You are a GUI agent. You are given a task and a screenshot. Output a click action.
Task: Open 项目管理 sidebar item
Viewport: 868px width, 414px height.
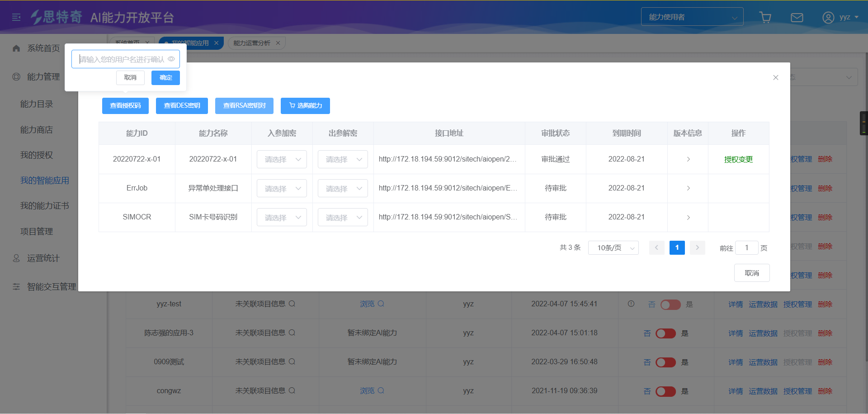click(x=37, y=231)
